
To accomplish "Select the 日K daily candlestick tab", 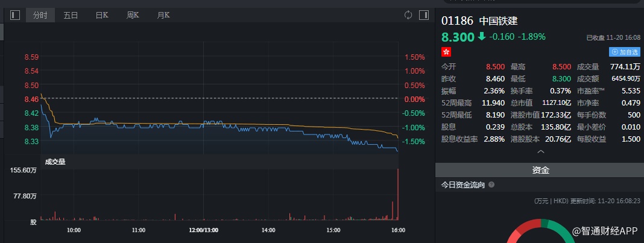I will tap(102, 15).
